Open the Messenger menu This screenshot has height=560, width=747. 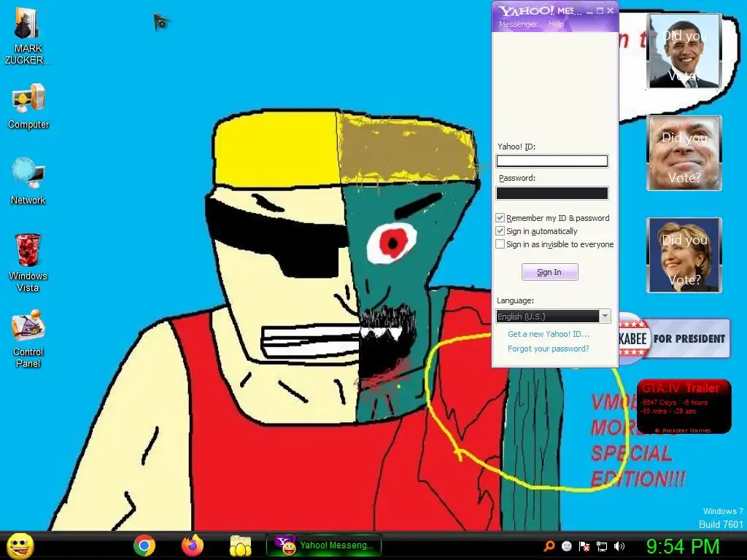click(x=517, y=24)
